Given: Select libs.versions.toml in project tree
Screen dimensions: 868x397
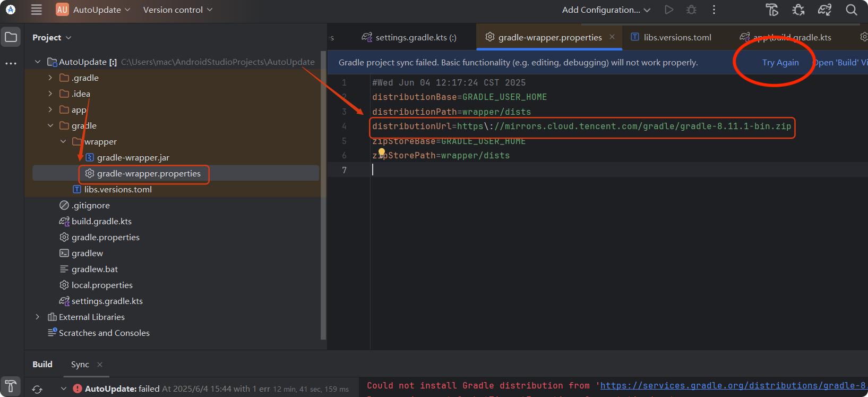Looking at the screenshot, I should [x=118, y=189].
